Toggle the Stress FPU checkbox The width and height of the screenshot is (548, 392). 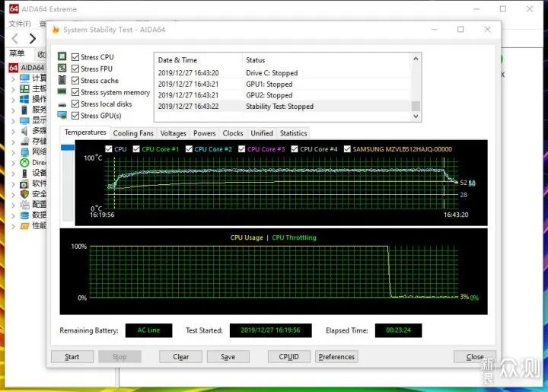[x=75, y=69]
